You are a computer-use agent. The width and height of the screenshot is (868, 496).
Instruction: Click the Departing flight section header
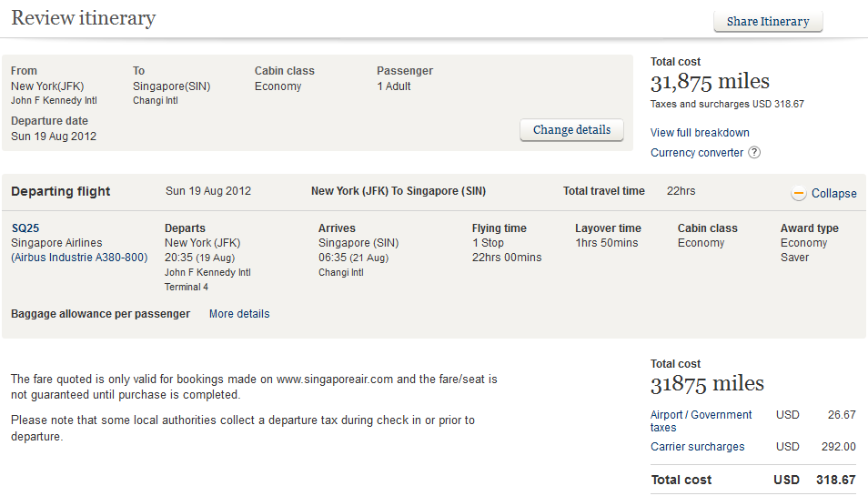point(60,191)
